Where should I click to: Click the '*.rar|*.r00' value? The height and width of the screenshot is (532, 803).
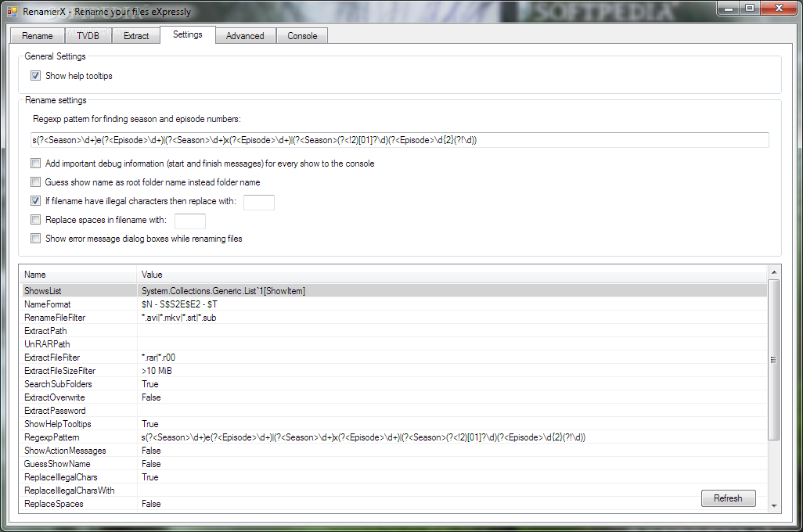point(158,358)
